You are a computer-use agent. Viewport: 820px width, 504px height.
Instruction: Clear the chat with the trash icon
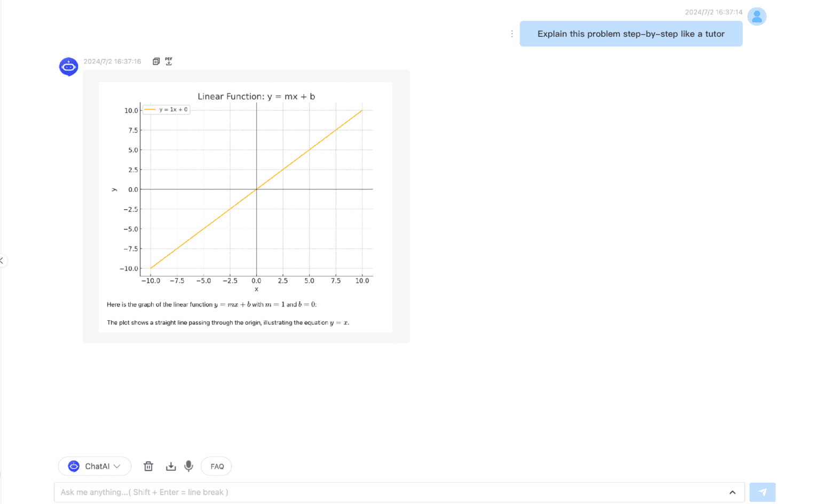(148, 466)
